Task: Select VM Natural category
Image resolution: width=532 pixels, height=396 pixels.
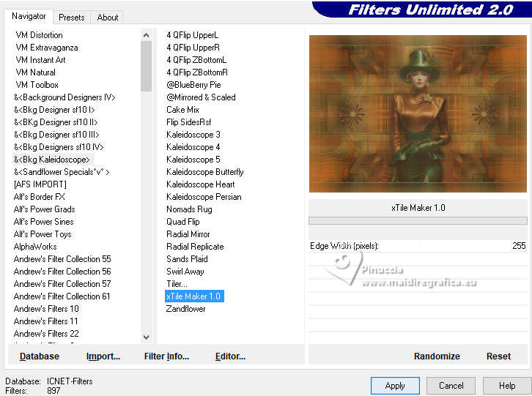Action: (x=36, y=72)
